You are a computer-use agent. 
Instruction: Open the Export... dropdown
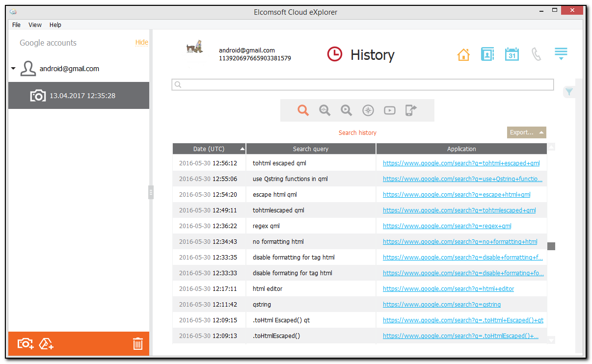pos(526,132)
